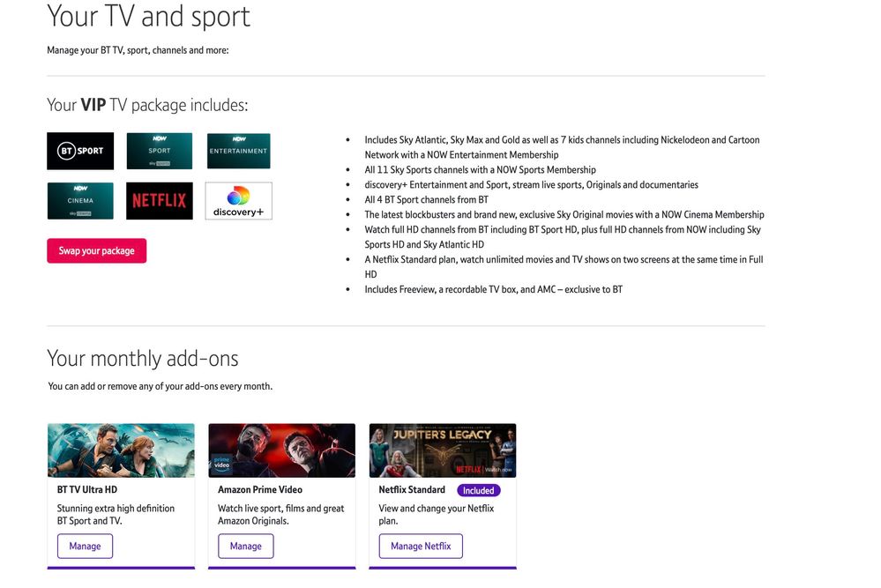Open the Manage Netflix button
This screenshot has width=881, height=588.
[x=421, y=546]
